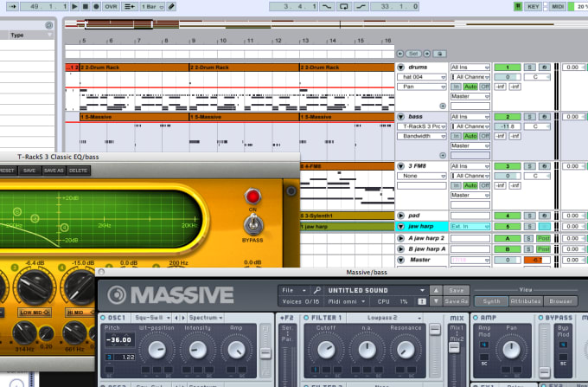The height and width of the screenshot is (387, 588).
Task: Click the Massive previous preset up arrow
Action: (x=435, y=290)
